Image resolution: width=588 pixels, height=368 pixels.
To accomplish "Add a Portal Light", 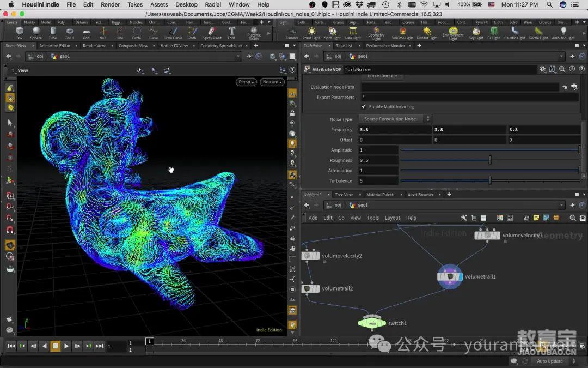I will click(x=538, y=33).
